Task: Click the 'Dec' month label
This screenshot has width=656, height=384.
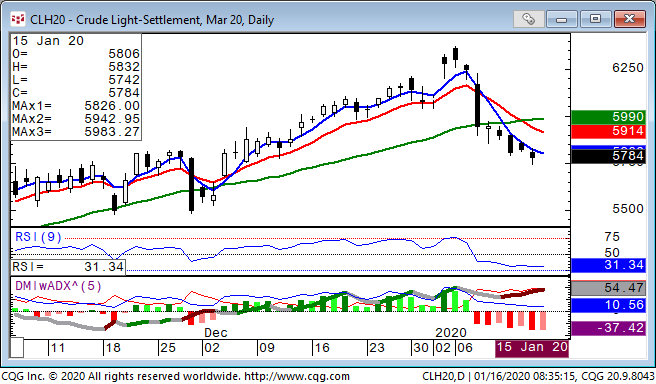Action: 216,333
